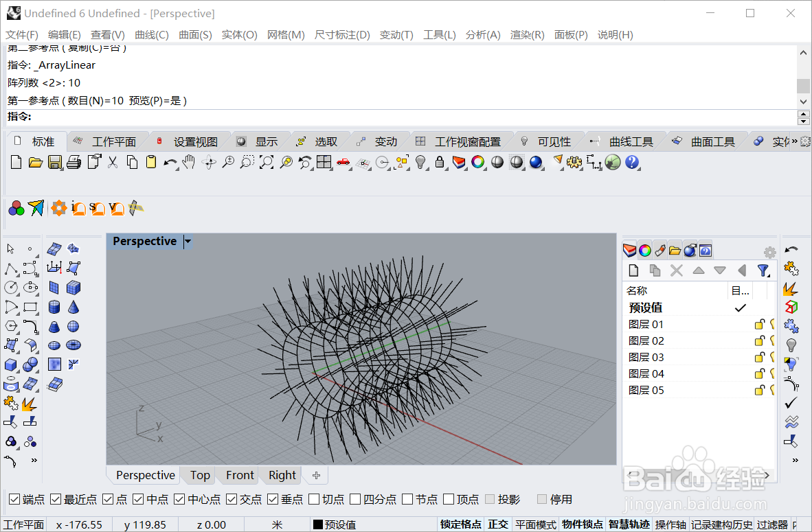
Task: Switch to the 曲线工具 toolbar tab
Action: tap(624, 141)
